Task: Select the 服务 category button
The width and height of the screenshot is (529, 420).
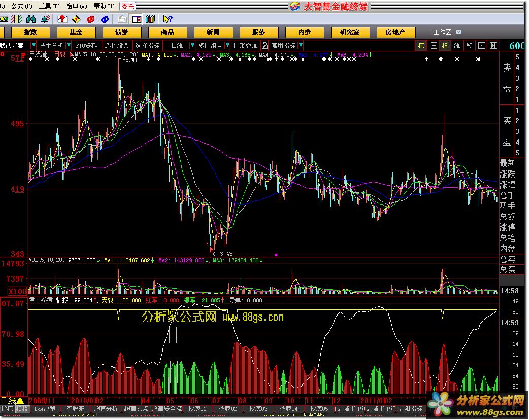Action: [x=259, y=32]
